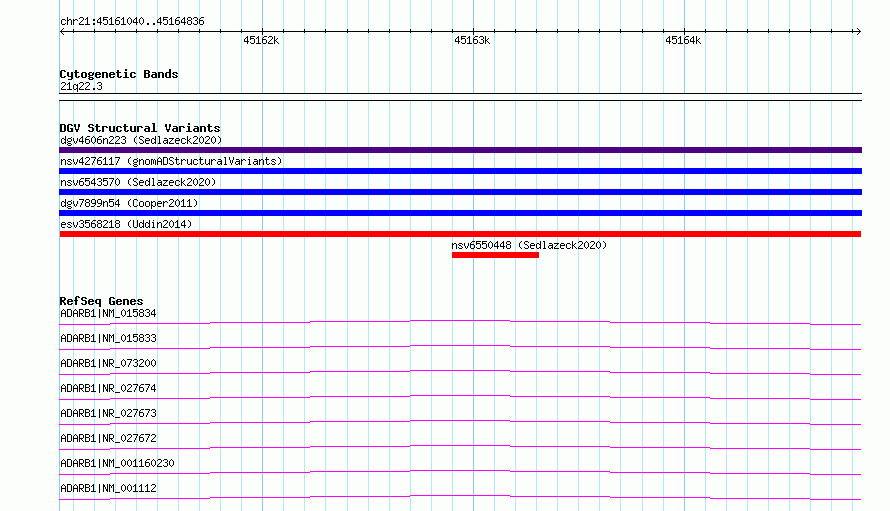This screenshot has width=890, height=511.
Task: Select the blue dgv7899n54 variant bar
Action: coord(460,213)
